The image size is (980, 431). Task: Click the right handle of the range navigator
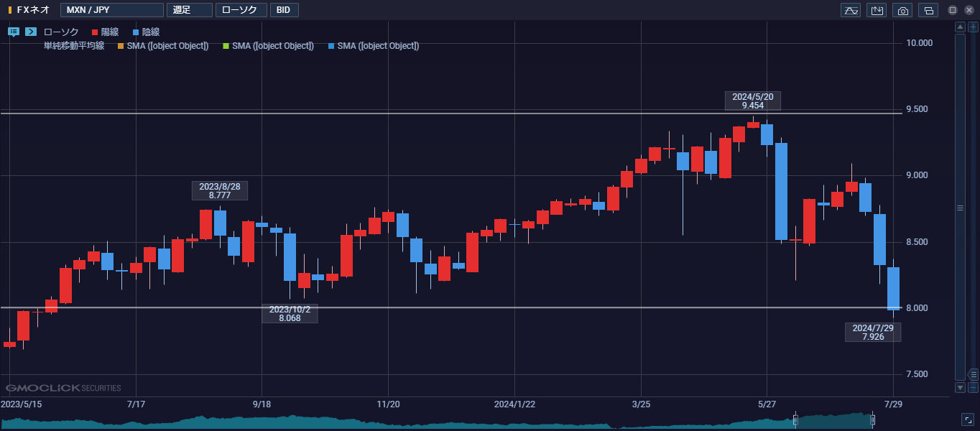click(x=873, y=420)
